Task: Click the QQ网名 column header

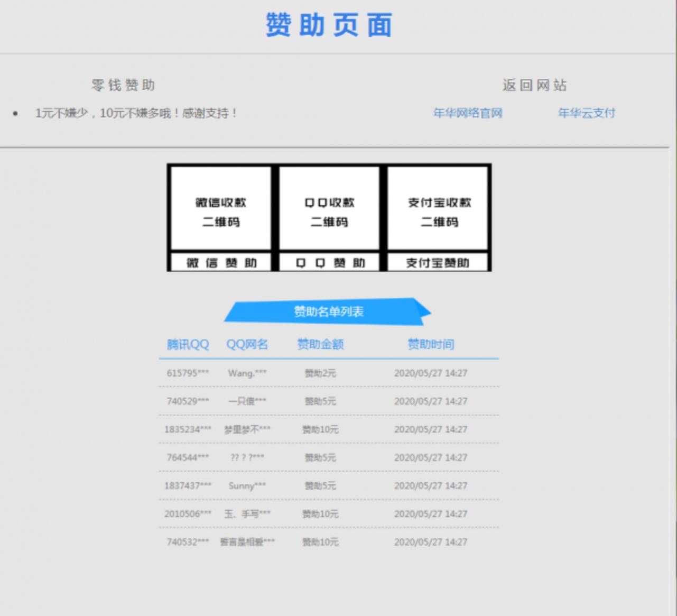Action: (247, 345)
